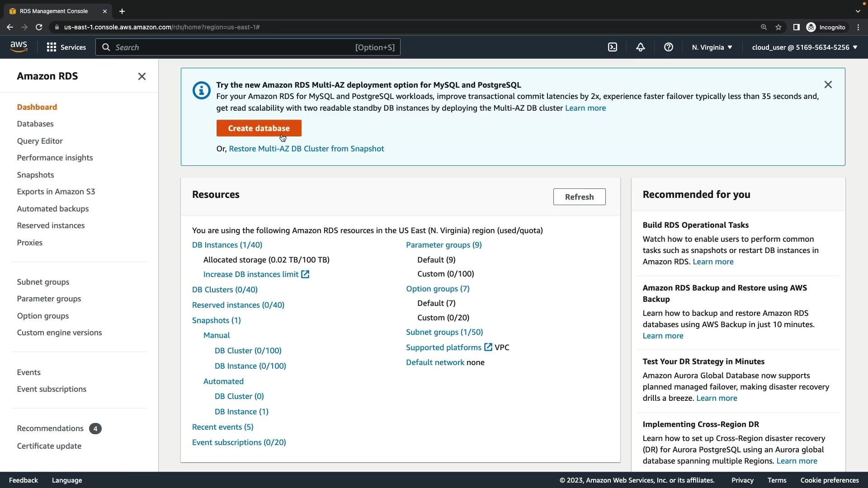Open DB Instances (1/40) link
Screen dimensions: 868x488
227,245
